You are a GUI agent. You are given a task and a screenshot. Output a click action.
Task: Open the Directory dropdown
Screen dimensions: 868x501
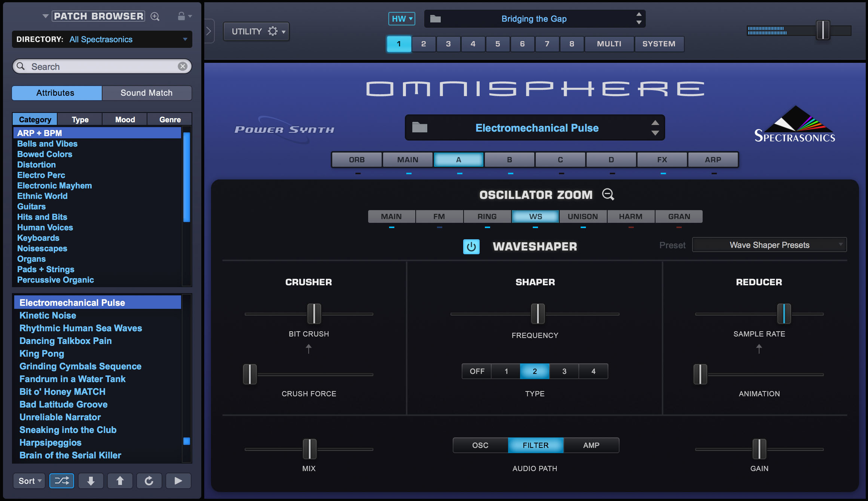[x=102, y=39]
